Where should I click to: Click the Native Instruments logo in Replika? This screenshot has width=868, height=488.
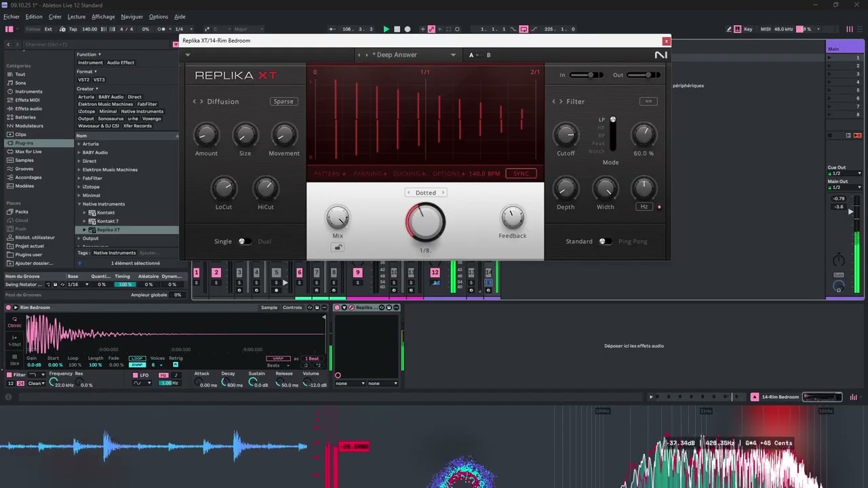coord(660,55)
